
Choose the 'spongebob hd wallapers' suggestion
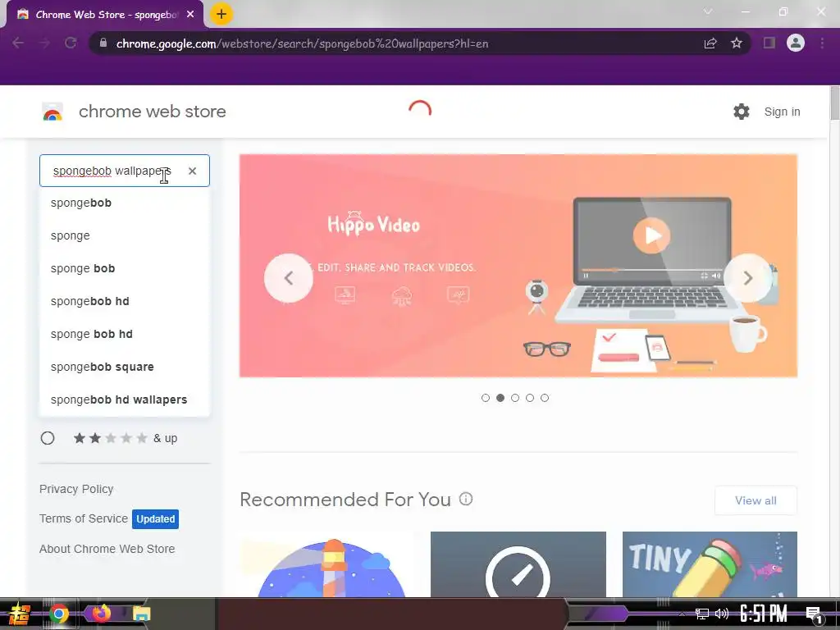tap(125, 399)
